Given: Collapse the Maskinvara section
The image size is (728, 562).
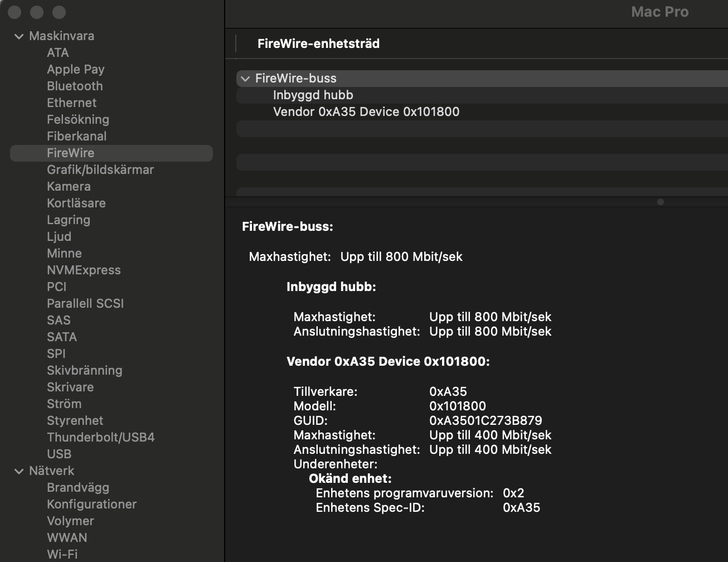Looking at the screenshot, I should pyautogui.click(x=19, y=36).
